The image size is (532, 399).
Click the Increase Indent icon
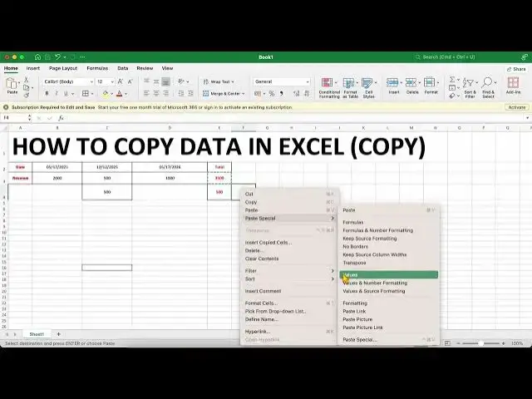(x=190, y=93)
